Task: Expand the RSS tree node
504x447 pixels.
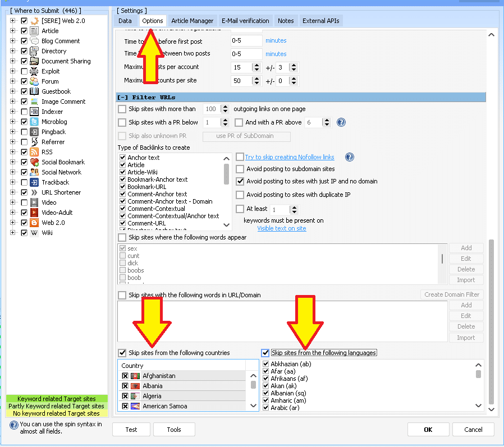Action: (12, 152)
